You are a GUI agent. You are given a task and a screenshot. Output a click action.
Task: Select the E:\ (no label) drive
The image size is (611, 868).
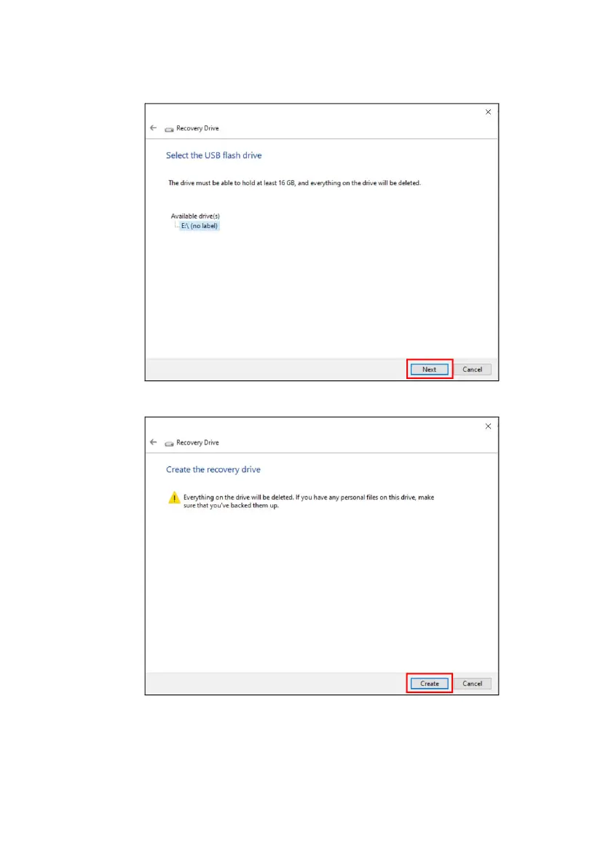199,226
